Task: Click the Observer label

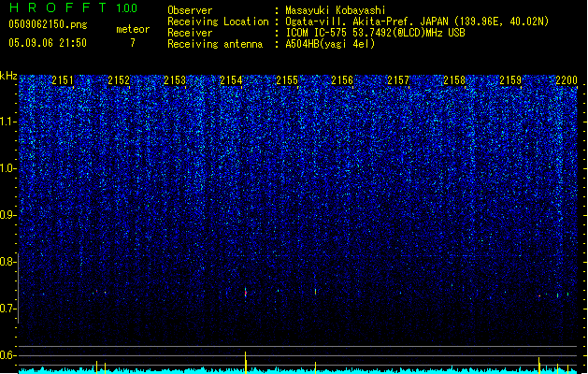Action: [x=190, y=10]
